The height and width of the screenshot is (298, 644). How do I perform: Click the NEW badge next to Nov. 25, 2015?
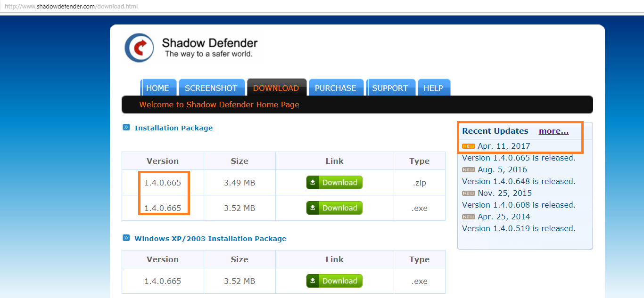pyautogui.click(x=469, y=193)
